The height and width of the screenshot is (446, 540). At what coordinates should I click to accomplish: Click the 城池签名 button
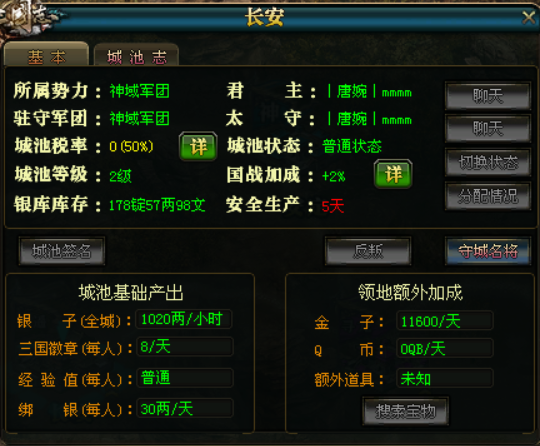(62, 251)
